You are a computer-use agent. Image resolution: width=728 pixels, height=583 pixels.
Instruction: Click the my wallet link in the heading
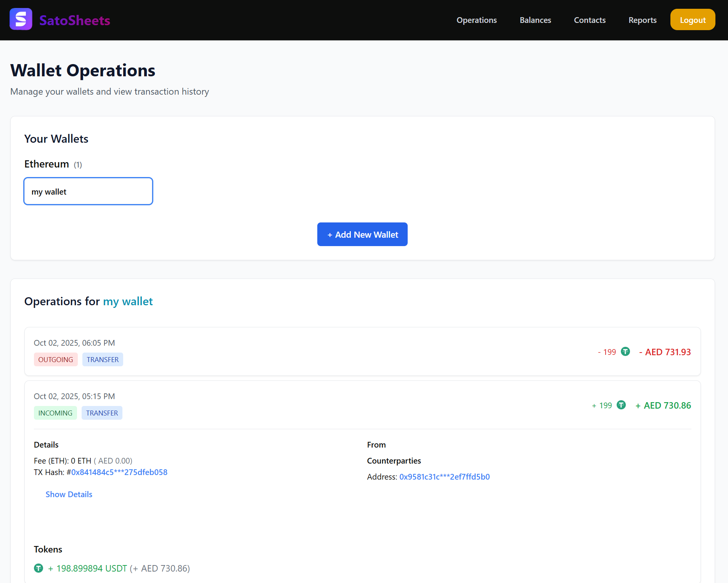point(128,301)
